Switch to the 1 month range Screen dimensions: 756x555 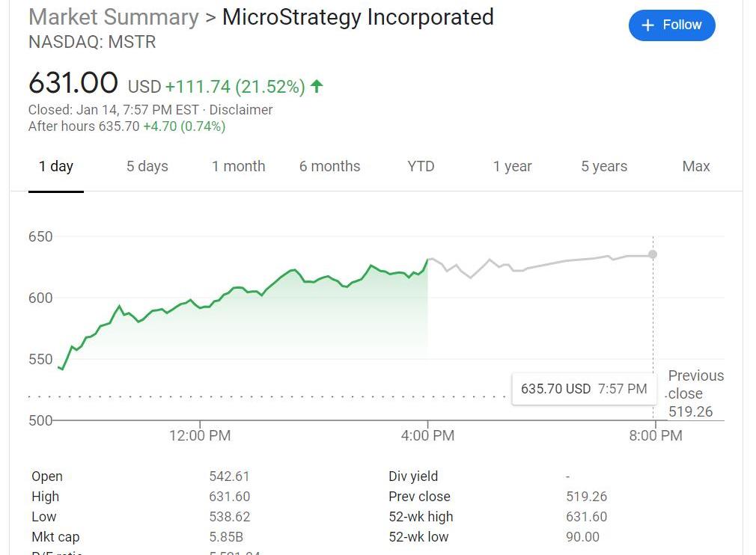pyautogui.click(x=238, y=167)
